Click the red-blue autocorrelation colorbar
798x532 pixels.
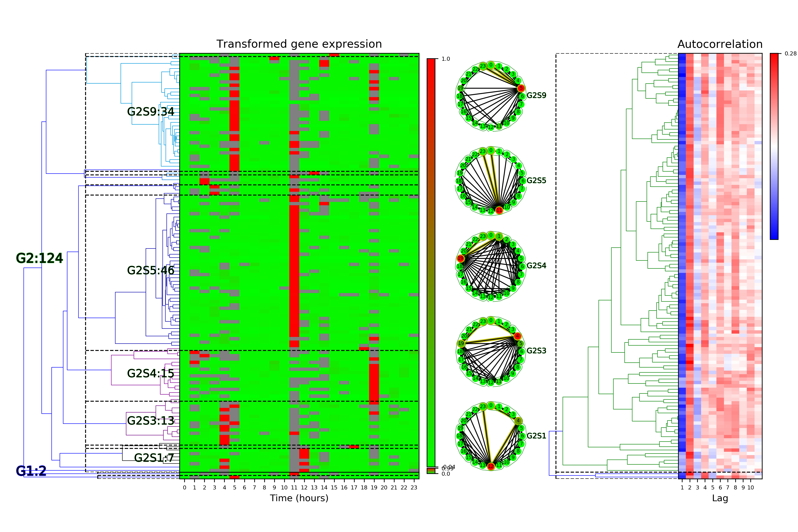(774, 146)
